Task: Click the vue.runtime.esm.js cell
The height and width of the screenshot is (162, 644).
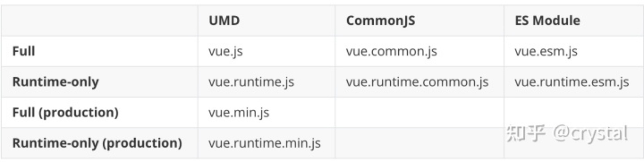Action: point(572,82)
